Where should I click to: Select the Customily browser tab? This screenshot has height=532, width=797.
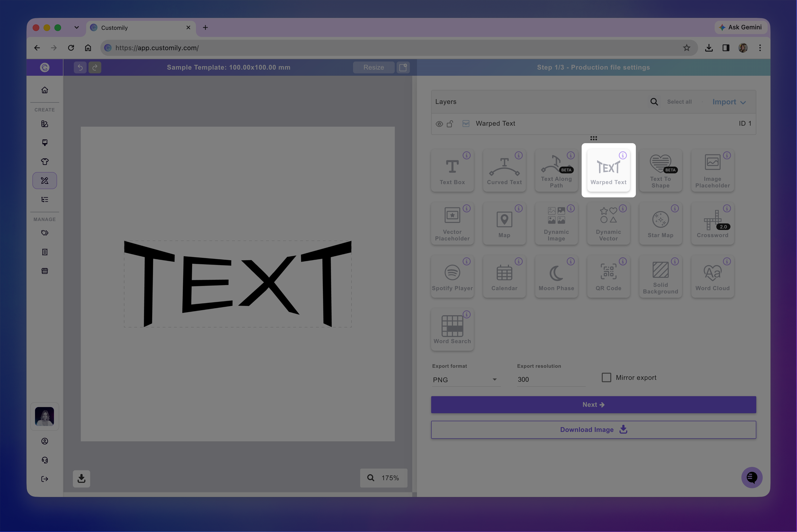pos(141,27)
